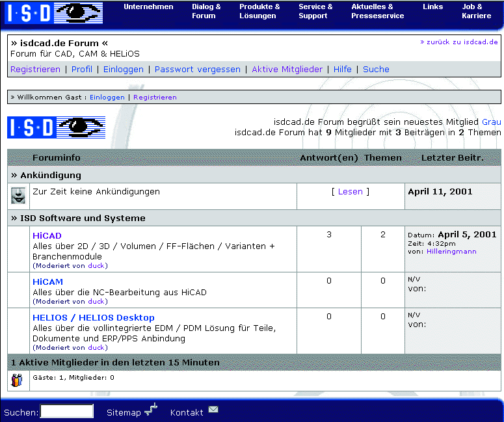The height and width of the screenshot is (422, 504).
Task: Follow the zurück zu isdcad.de link
Action: point(459,42)
